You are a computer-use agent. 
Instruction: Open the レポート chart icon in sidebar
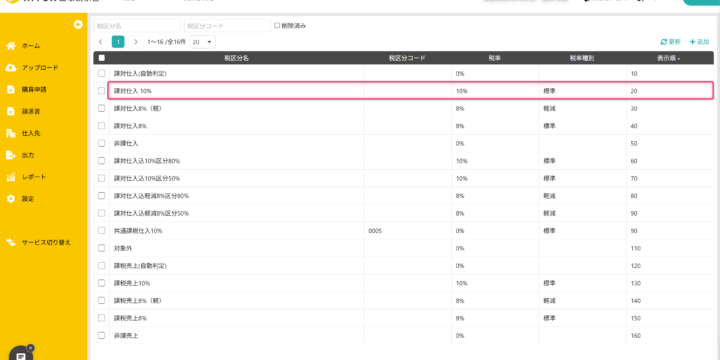[11, 177]
